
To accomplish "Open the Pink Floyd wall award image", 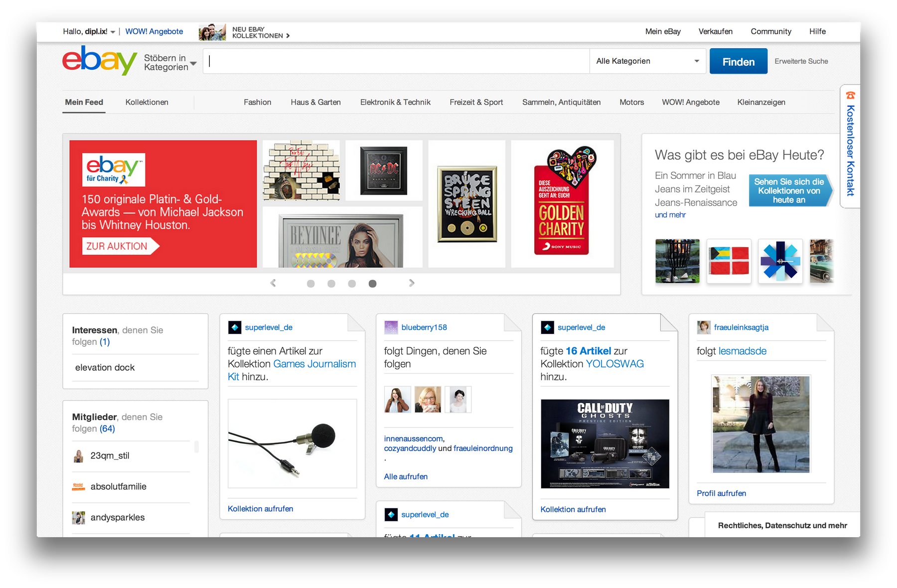I will (301, 170).
